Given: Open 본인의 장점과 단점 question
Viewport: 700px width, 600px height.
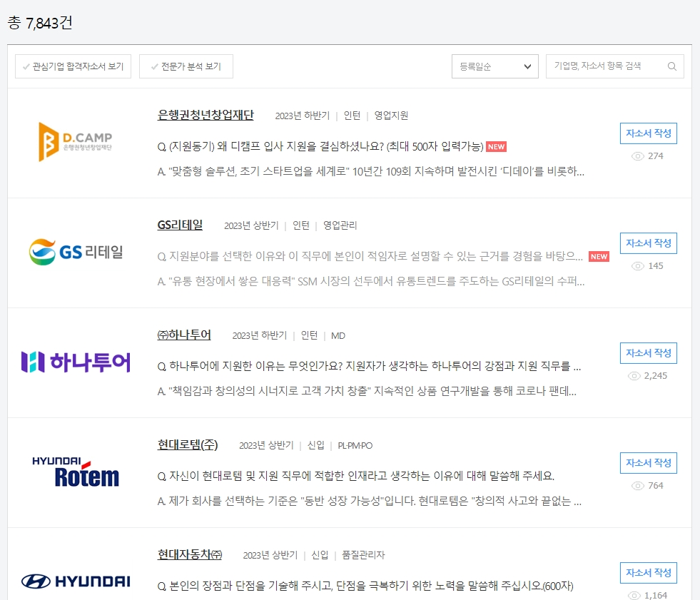Looking at the screenshot, I should (365, 586).
